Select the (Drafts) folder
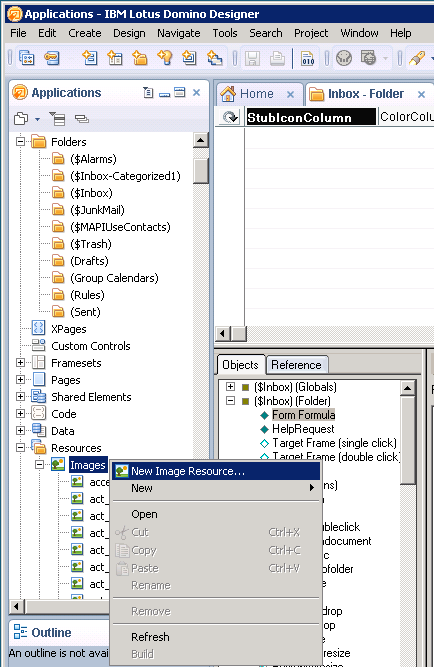The height and width of the screenshot is (667, 434). pos(89,261)
